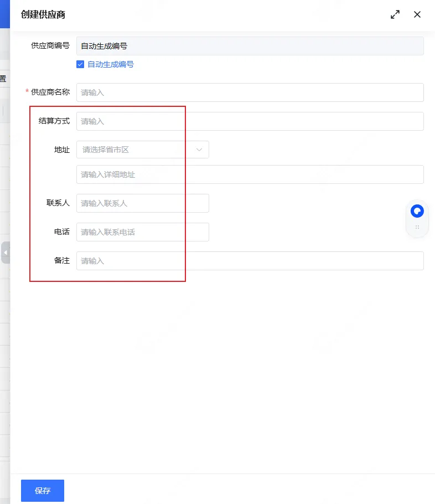Click the 备注 input field
Viewport: 435px width, 504px height.
250,261
